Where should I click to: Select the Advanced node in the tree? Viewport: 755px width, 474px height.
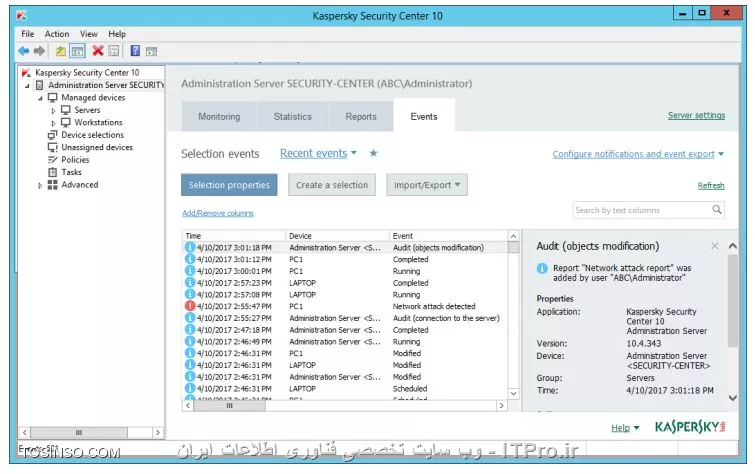(79, 184)
